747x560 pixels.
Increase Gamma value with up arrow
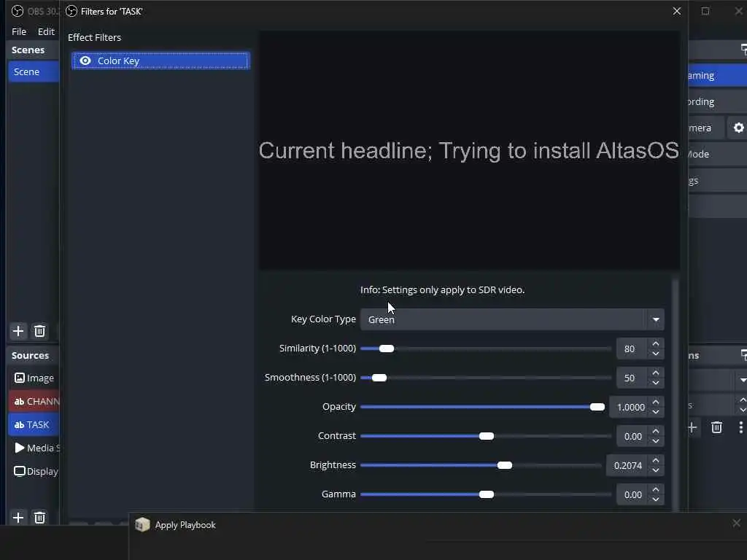[x=656, y=489]
